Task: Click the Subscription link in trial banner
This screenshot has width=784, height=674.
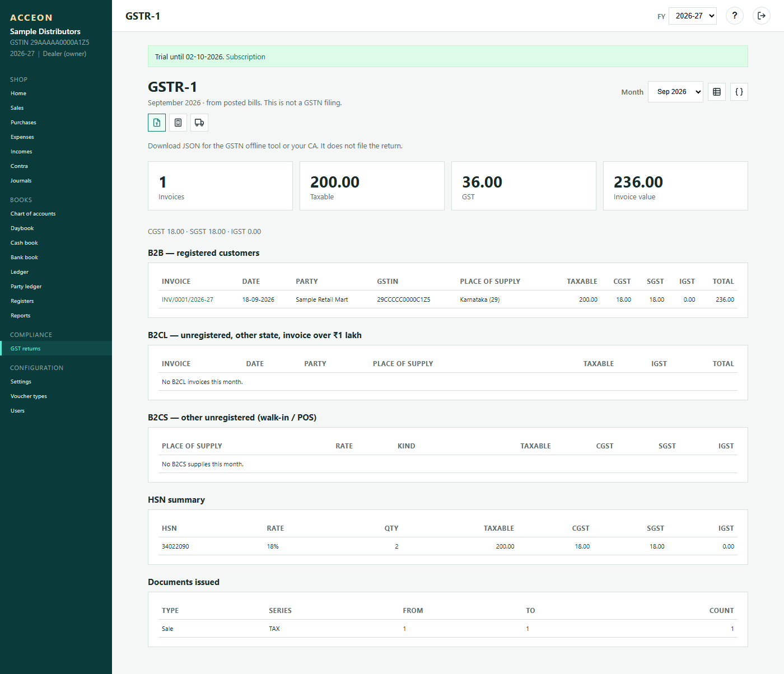Action: [x=245, y=57]
